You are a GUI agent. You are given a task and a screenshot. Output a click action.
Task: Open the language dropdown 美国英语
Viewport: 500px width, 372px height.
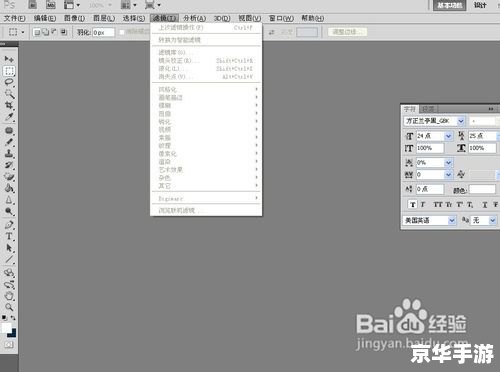coord(452,220)
